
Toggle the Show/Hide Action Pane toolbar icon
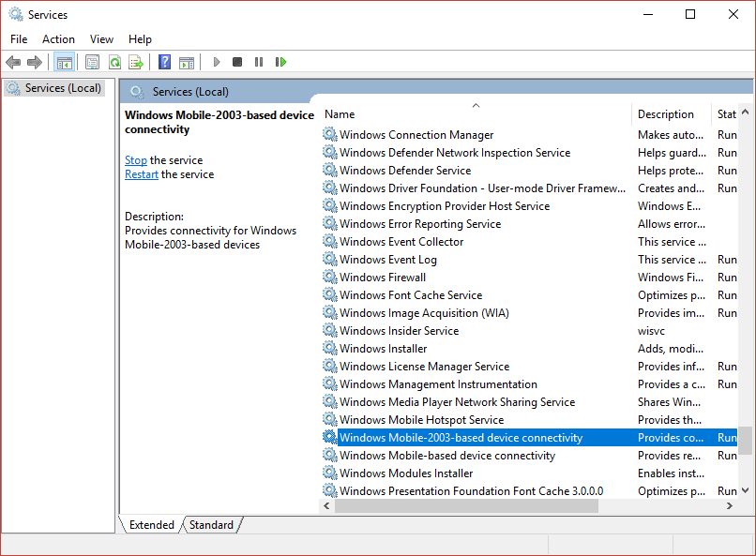tap(187, 62)
